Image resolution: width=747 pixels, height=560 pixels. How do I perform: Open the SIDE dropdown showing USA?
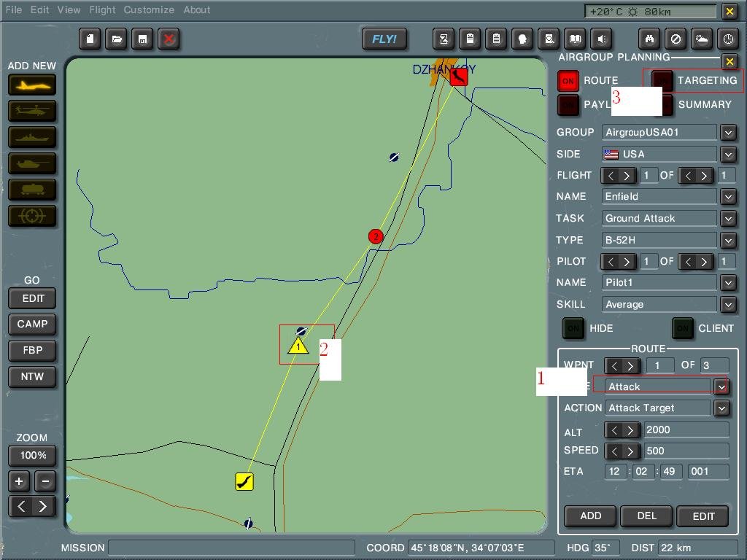click(x=728, y=155)
